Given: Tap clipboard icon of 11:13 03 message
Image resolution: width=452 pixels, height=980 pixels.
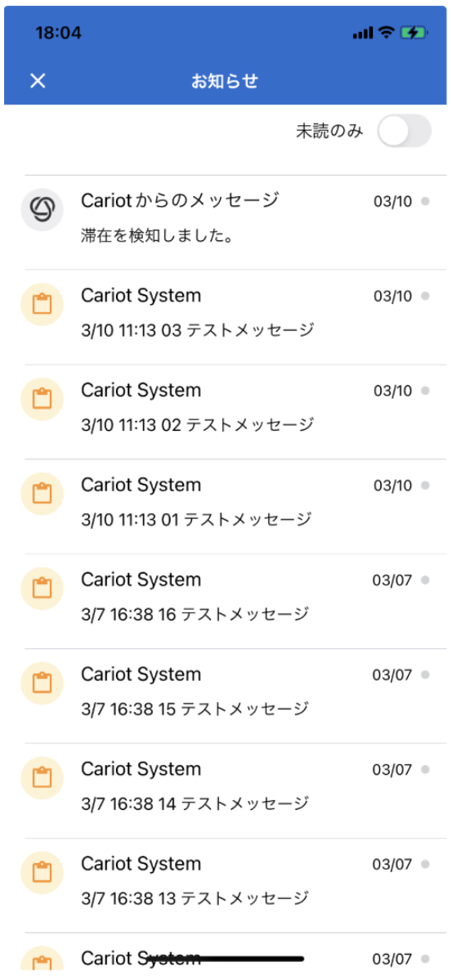Looking at the screenshot, I should pos(43,304).
